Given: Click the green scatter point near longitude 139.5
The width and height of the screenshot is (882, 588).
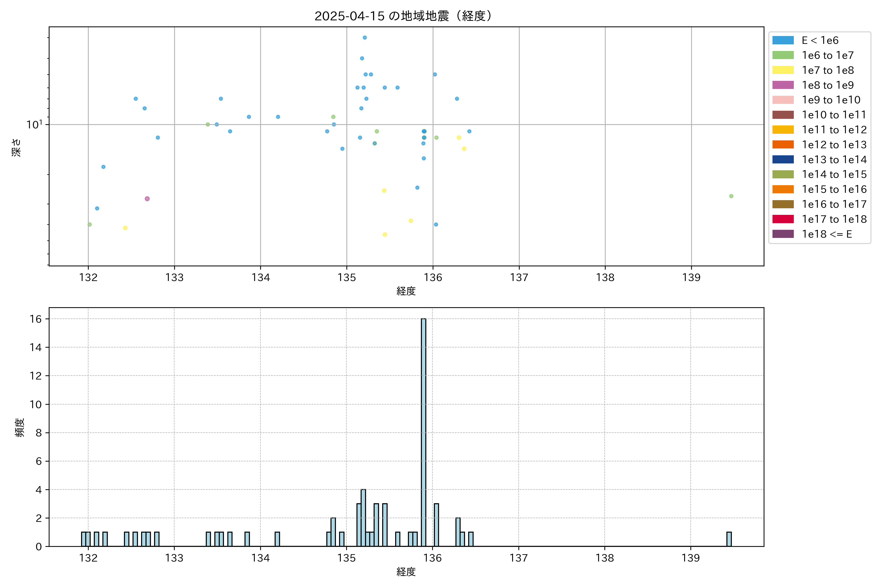Looking at the screenshot, I should (731, 196).
